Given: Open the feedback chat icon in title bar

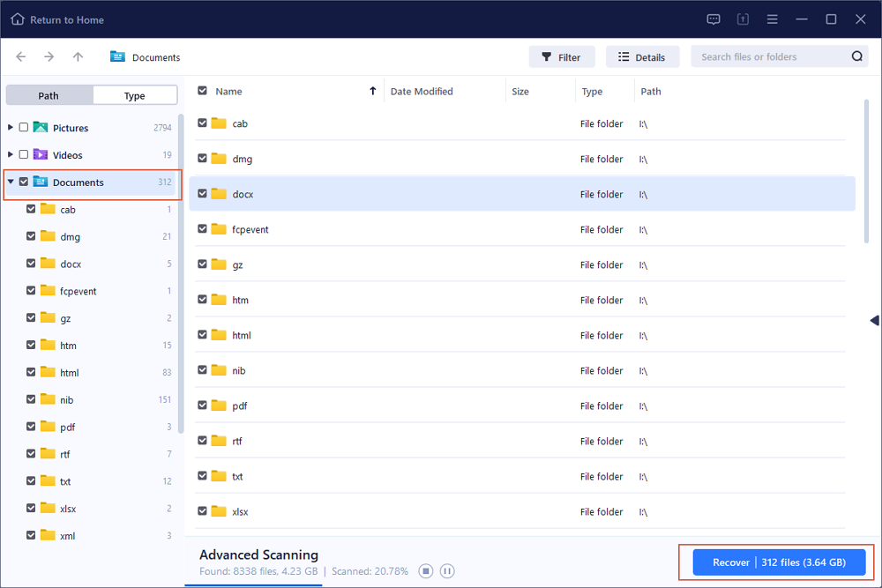Looking at the screenshot, I should point(714,19).
